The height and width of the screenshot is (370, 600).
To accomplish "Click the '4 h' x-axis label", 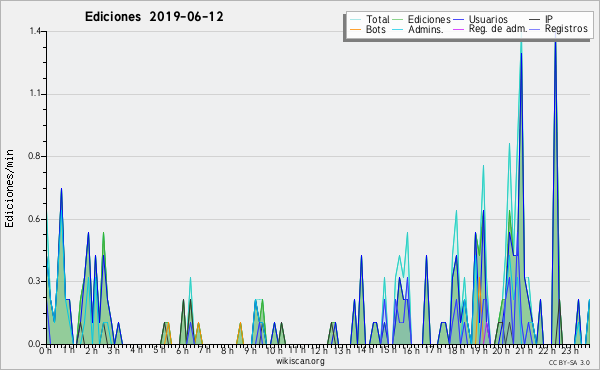I will coord(136,350).
